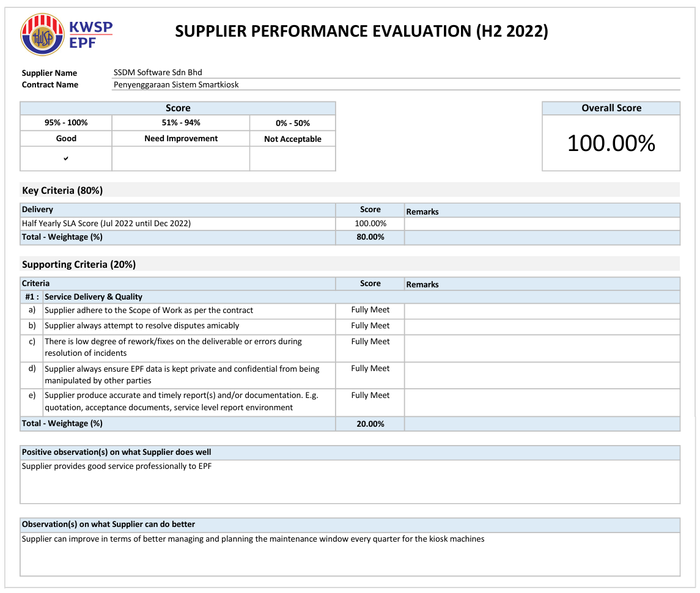Click the Remarks cell for criterion e)

pos(542,403)
